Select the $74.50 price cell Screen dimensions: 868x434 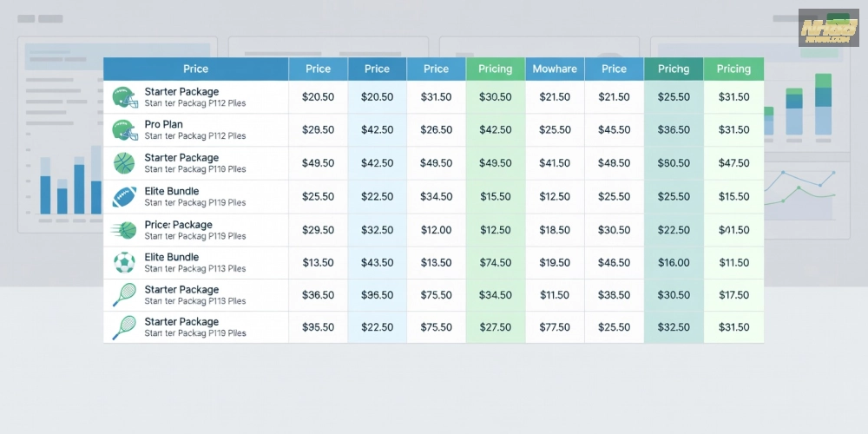click(x=496, y=263)
